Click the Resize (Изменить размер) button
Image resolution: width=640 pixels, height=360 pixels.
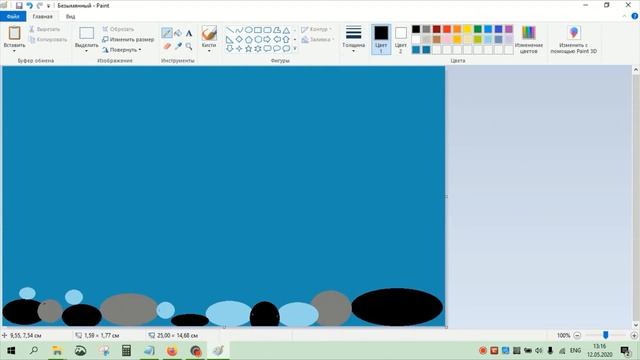[x=128, y=40]
